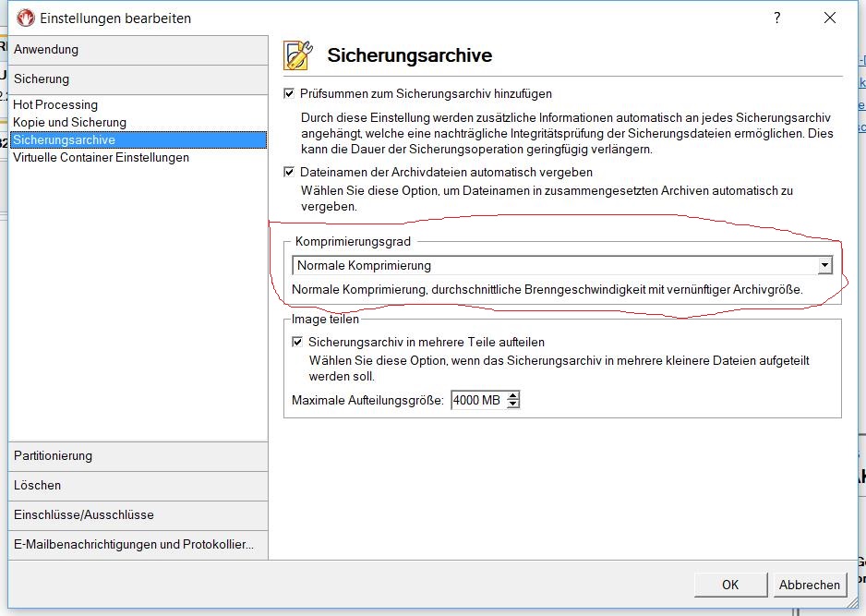Open E-Mailbenachrichtigungen und Protokollierung section
The image size is (866, 616).
coord(138,545)
